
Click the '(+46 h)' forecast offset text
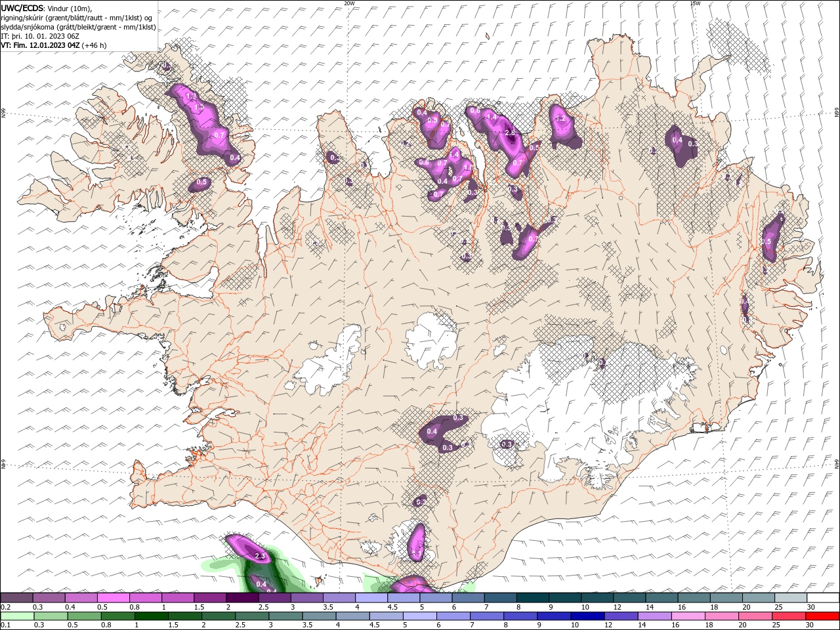click(94, 45)
